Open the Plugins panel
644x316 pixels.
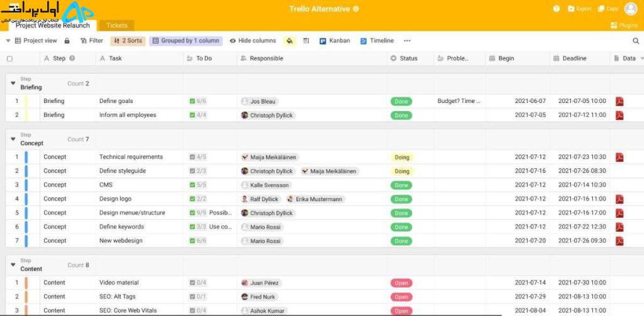(x=624, y=26)
